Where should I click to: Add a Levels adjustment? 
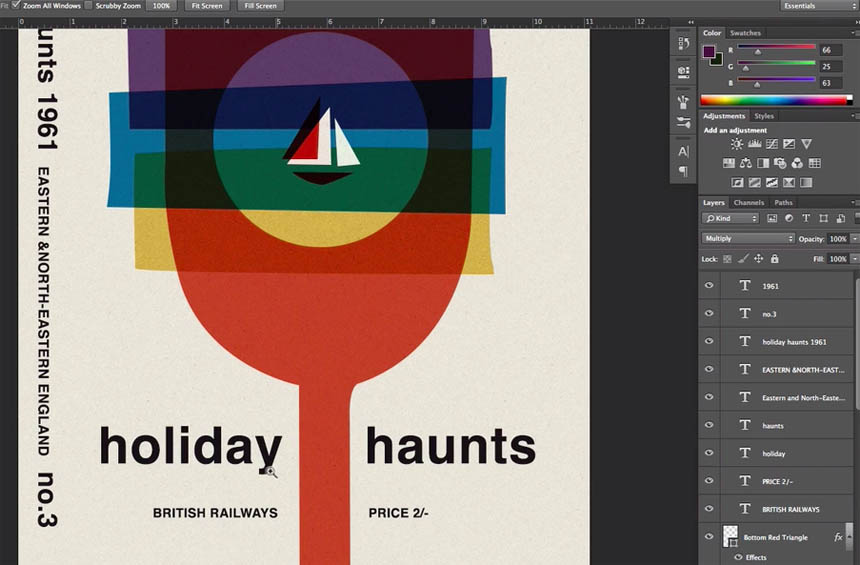pyautogui.click(x=755, y=144)
